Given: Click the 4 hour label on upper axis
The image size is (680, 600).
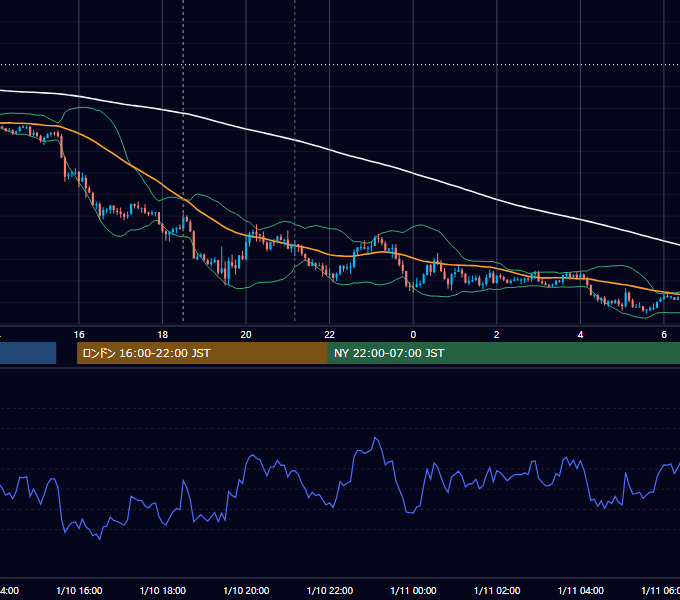Looking at the screenshot, I should coord(580,335).
